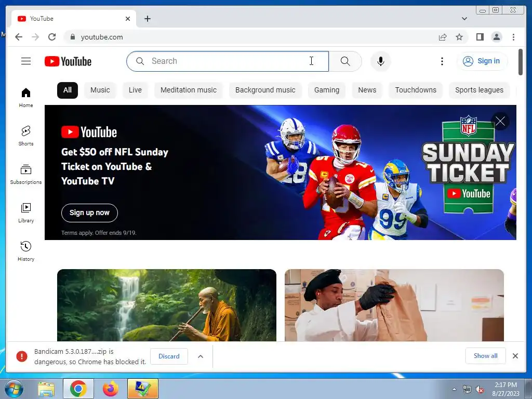Expand download options chevron for Bandicam
The image size is (532, 399).
pyautogui.click(x=201, y=356)
